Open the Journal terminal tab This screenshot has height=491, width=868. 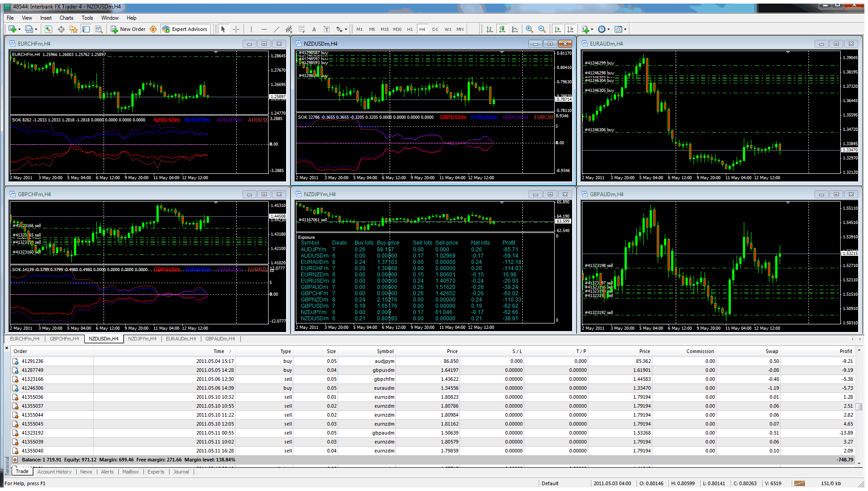point(181,472)
